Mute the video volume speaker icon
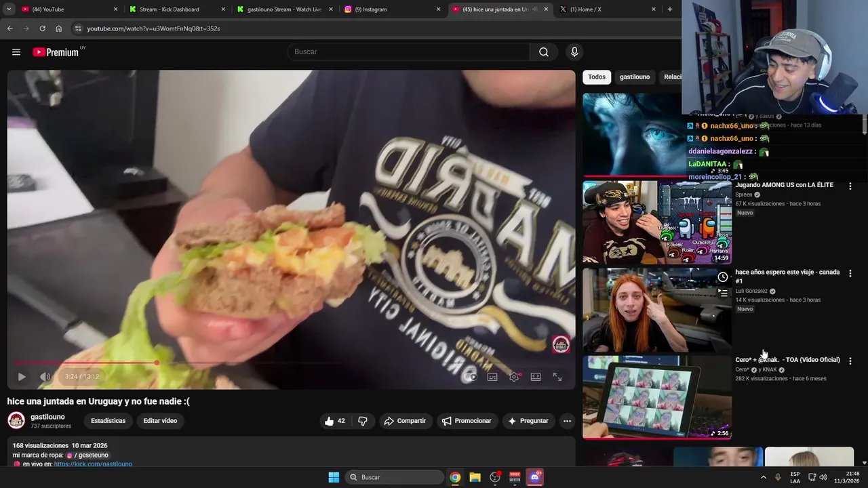Image resolution: width=868 pixels, height=488 pixels. 45,377
